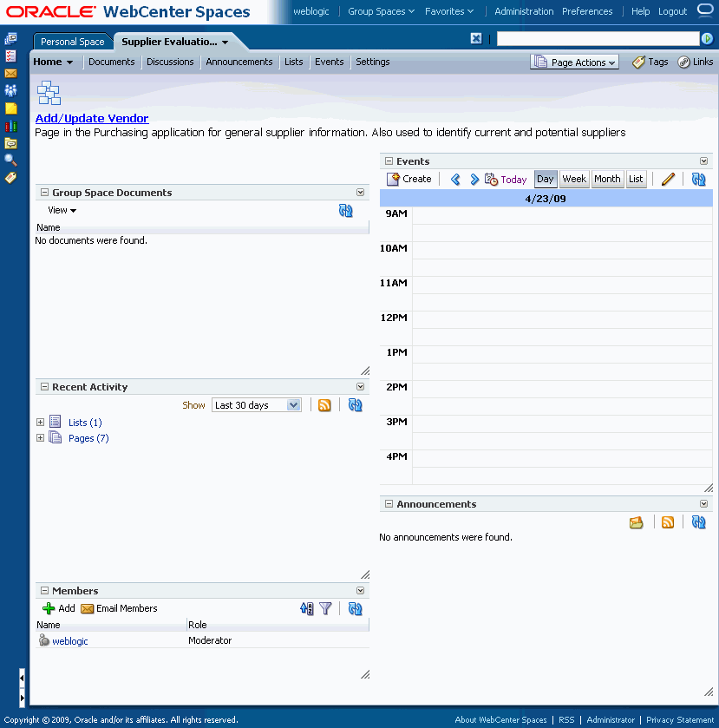Image resolution: width=719 pixels, height=728 pixels.
Task: Open Events panel actions menu arrow
Action: tap(703, 161)
